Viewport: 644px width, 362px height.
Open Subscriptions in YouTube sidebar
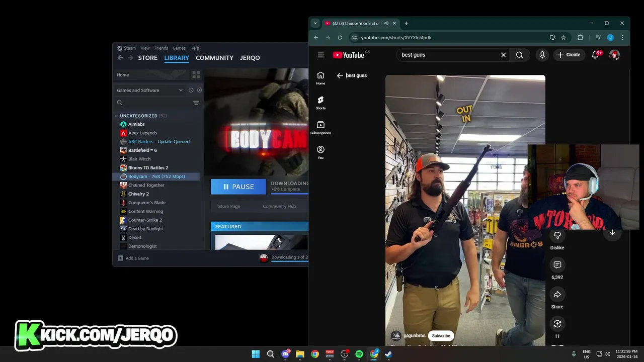pos(320,128)
